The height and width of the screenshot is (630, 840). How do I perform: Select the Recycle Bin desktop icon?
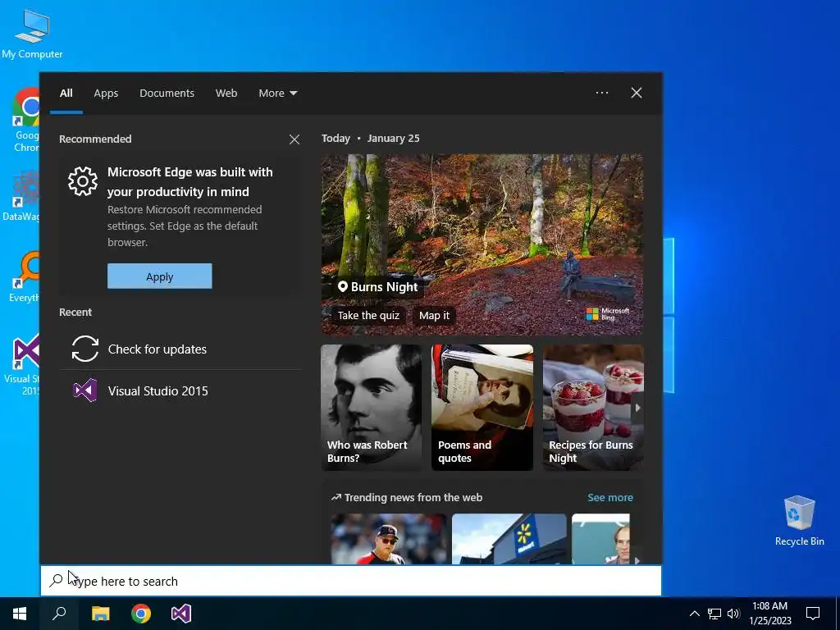(x=799, y=521)
